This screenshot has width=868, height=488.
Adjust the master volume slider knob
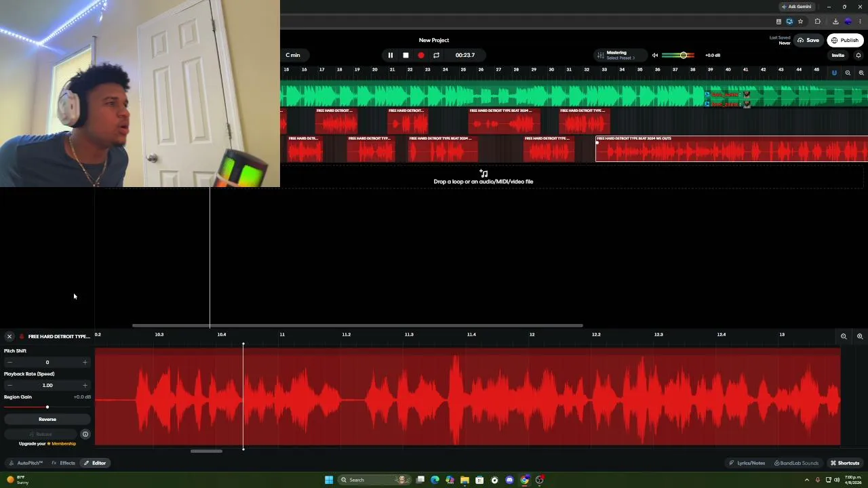pos(683,55)
